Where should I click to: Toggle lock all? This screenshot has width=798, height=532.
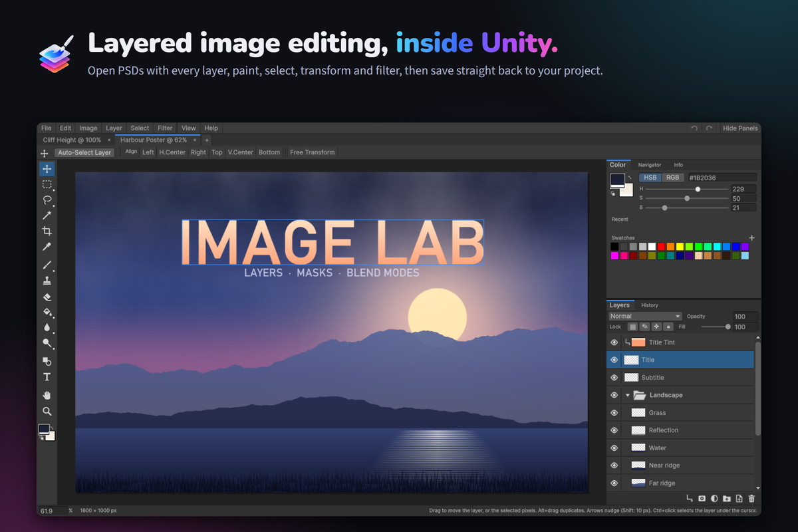point(668,327)
